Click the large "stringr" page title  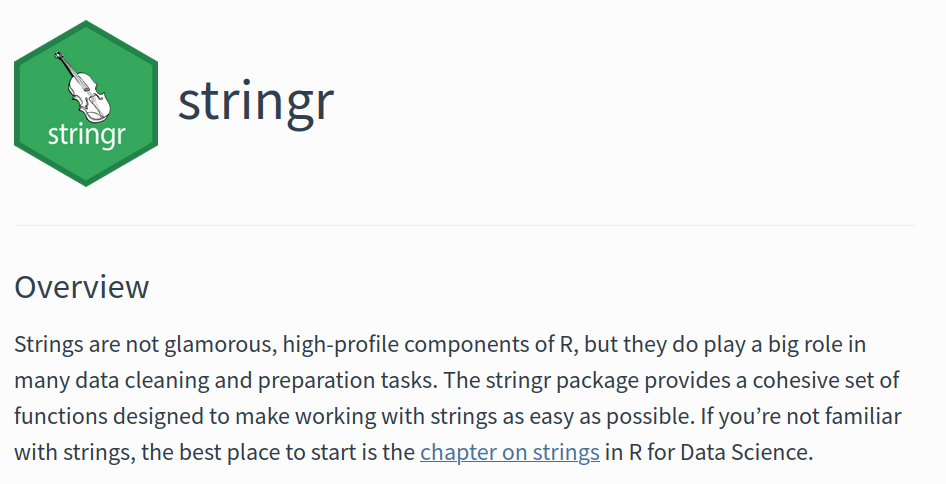point(255,100)
